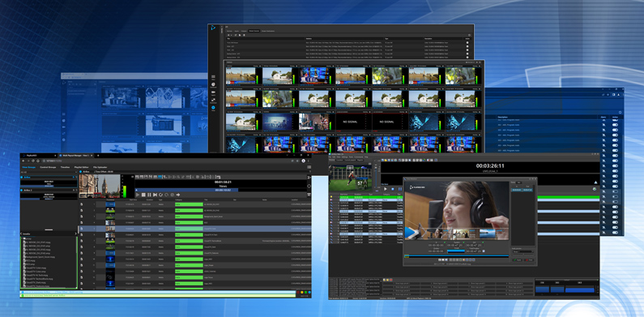
Task: Click document icon of first playlist row
Action: pos(82,204)
